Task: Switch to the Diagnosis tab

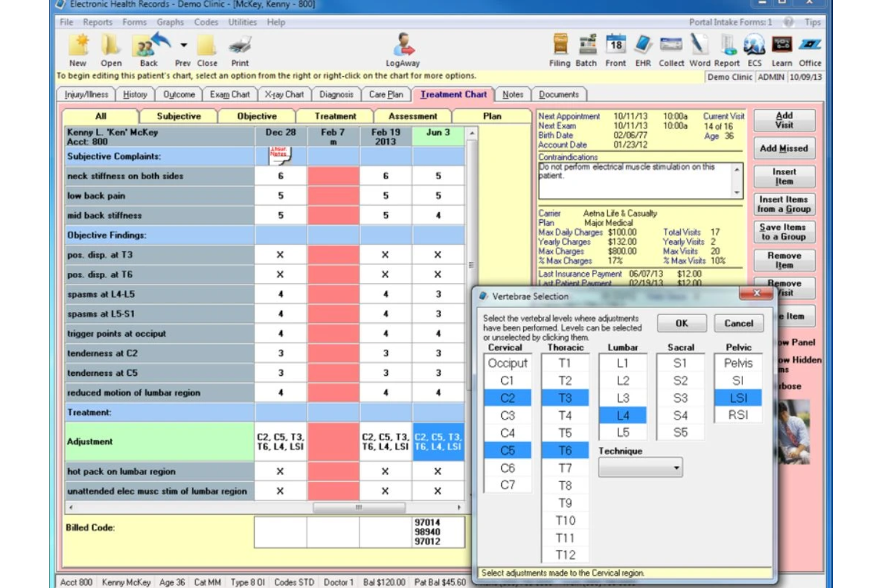Action: click(x=337, y=94)
